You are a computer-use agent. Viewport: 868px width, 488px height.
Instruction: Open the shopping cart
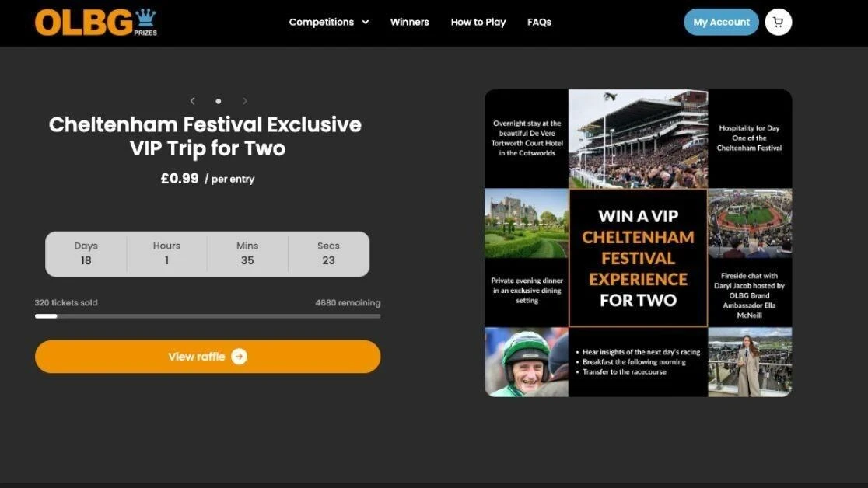pyautogui.click(x=778, y=22)
